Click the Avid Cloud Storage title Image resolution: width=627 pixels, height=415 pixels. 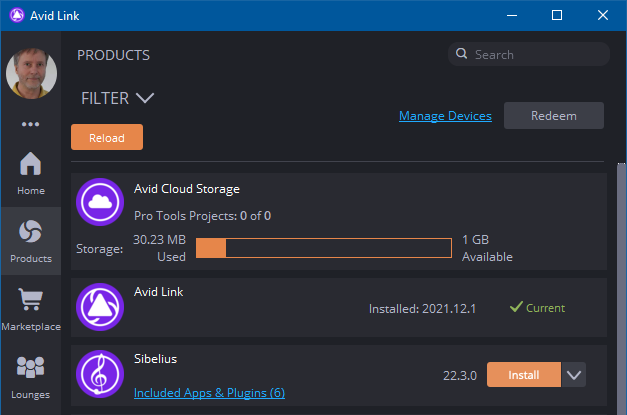pyautogui.click(x=187, y=189)
